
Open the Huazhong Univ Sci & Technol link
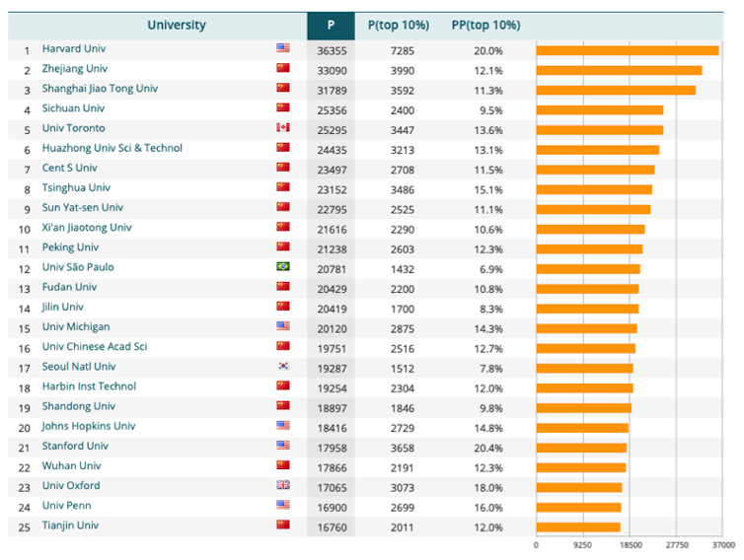(112, 148)
